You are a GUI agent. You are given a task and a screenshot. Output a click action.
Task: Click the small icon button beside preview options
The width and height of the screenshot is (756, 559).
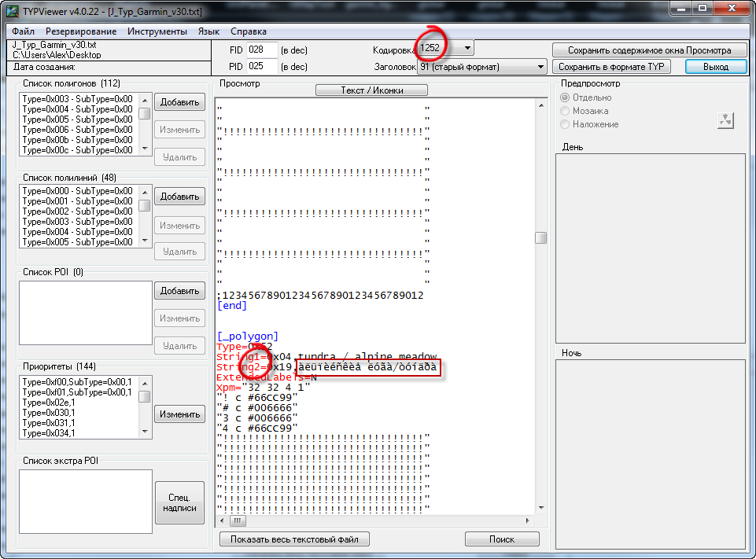(x=725, y=120)
